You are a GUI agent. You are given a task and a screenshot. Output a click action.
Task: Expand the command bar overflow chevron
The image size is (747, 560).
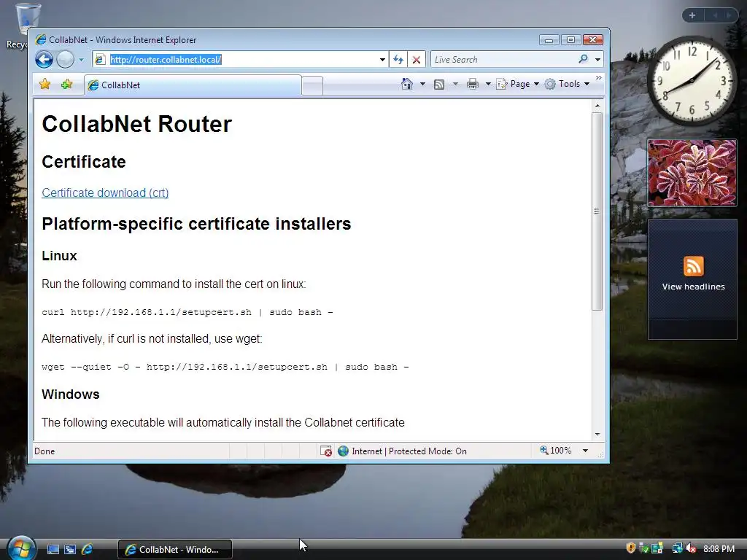(x=599, y=77)
